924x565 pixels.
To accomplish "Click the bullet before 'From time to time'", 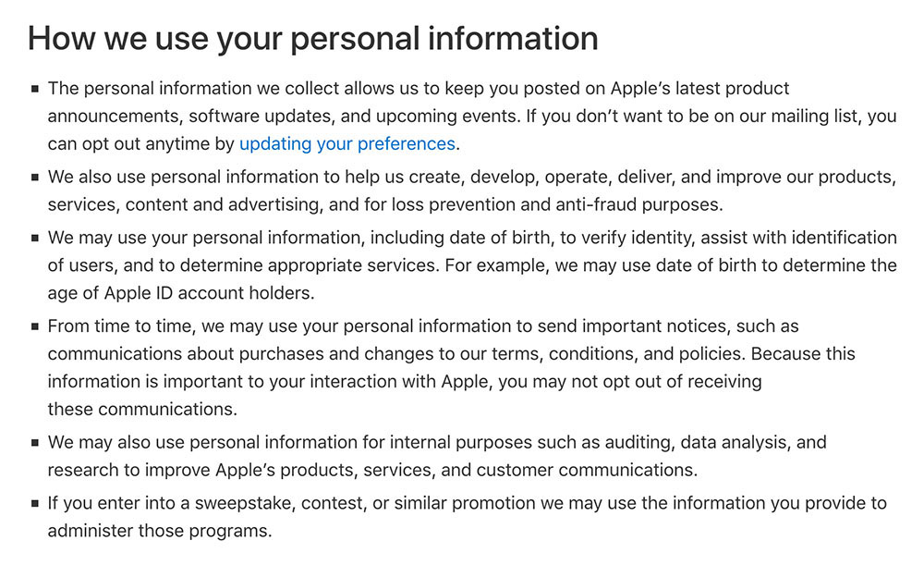I will (x=35, y=326).
